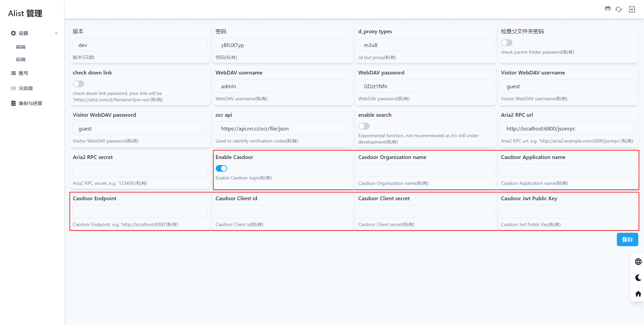Enable dark mode via the moon icon

639,278
